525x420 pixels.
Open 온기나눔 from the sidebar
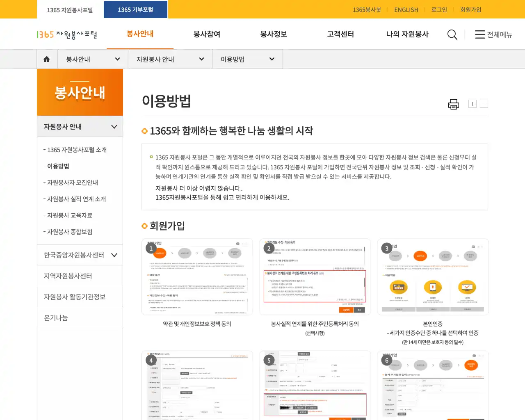[x=56, y=317]
